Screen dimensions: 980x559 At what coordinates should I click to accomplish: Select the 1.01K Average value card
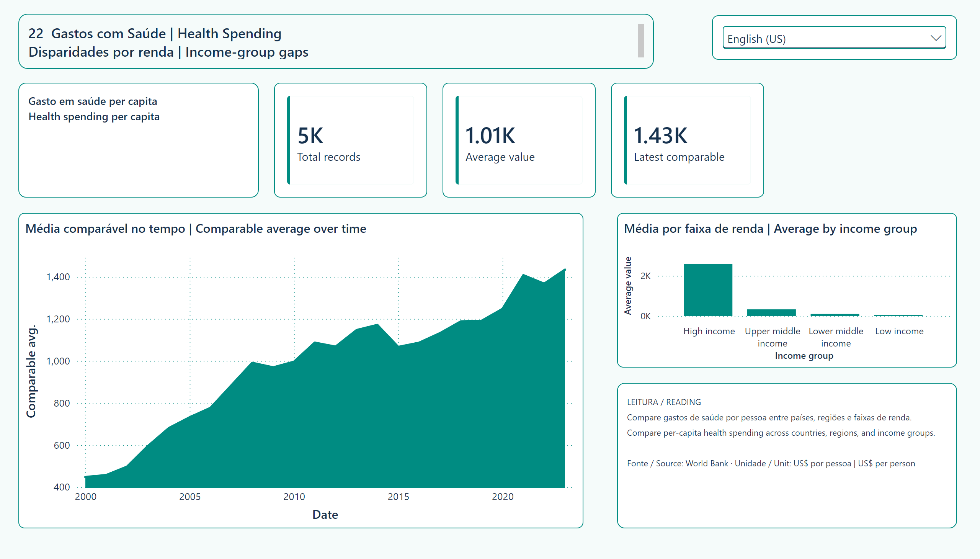[519, 140]
